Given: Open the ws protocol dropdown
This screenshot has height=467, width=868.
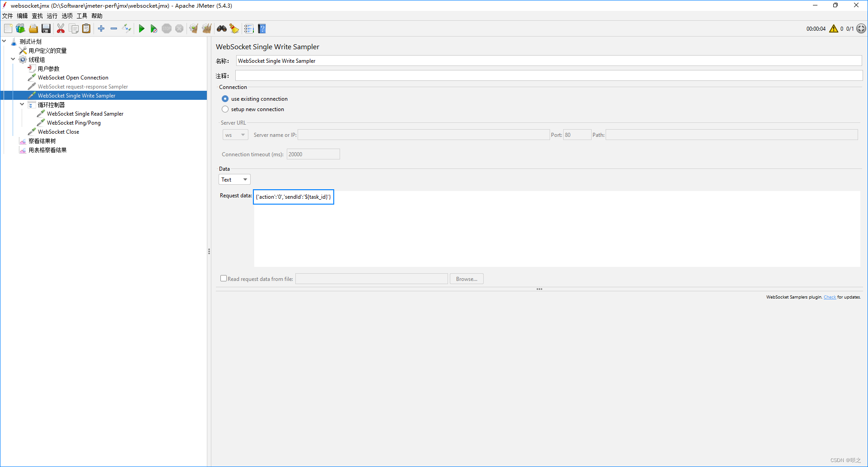Looking at the screenshot, I should pyautogui.click(x=235, y=135).
